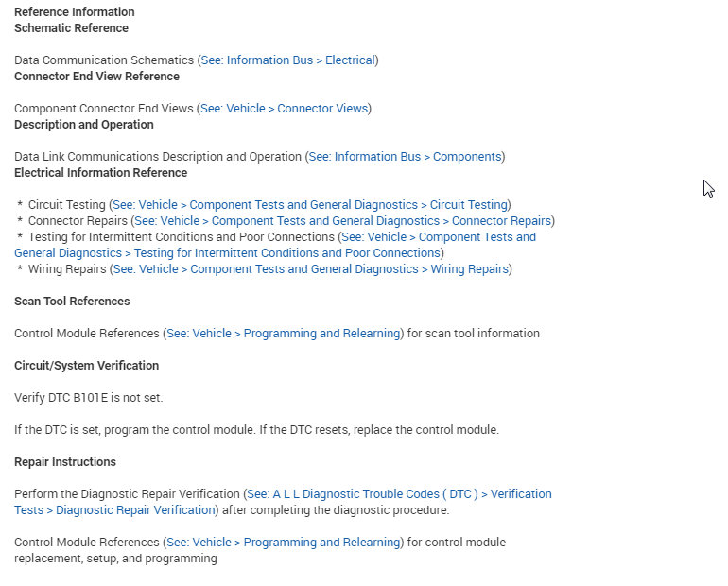Click the Circuit/System Verification heading
This screenshot has height=586, width=728.
[x=86, y=366]
